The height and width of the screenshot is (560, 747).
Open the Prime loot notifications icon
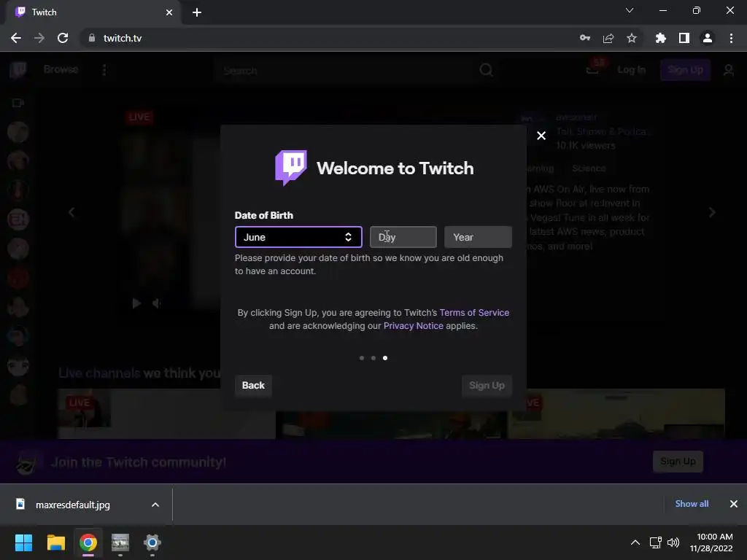(x=594, y=69)
